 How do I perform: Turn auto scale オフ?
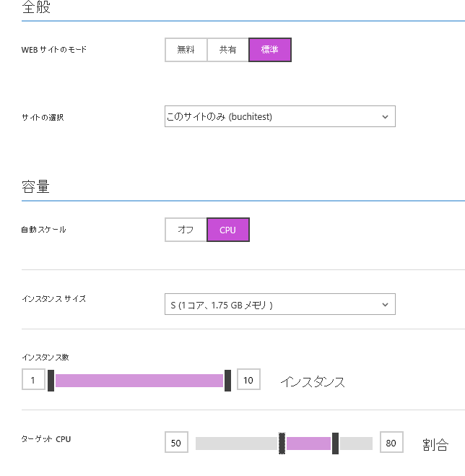pos(186,230)
